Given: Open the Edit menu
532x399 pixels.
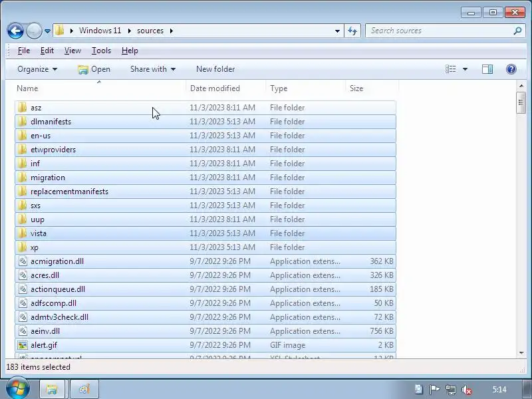Looking at the screenshot, I should coord(47,51).
